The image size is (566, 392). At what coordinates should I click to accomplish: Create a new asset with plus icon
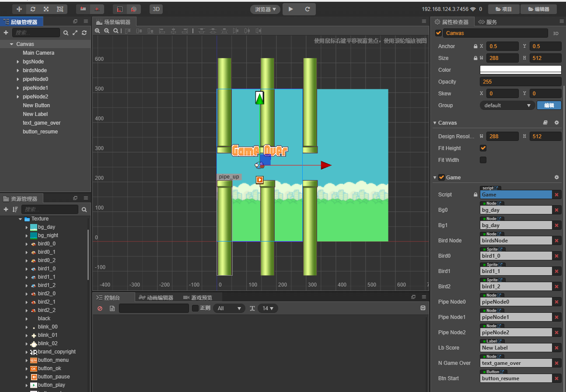pos(6,210)
